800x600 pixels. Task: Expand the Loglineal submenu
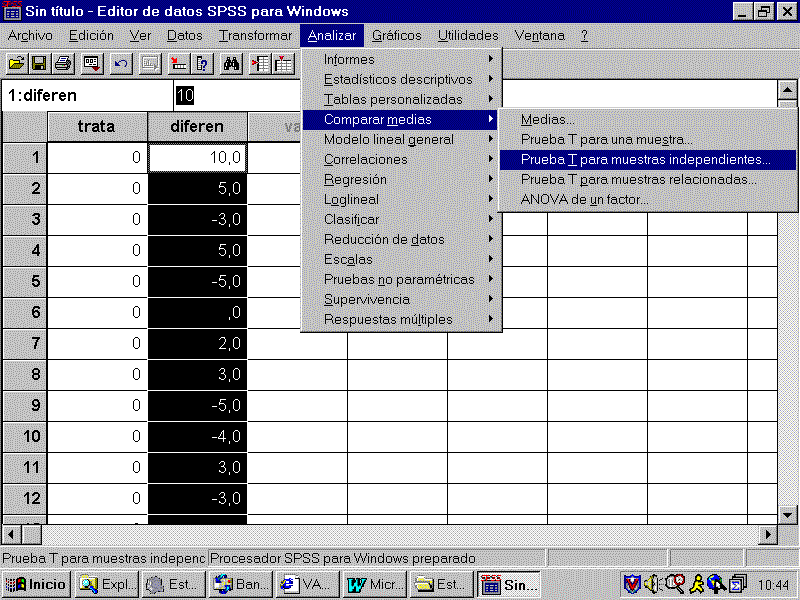(x=402, y=199)
